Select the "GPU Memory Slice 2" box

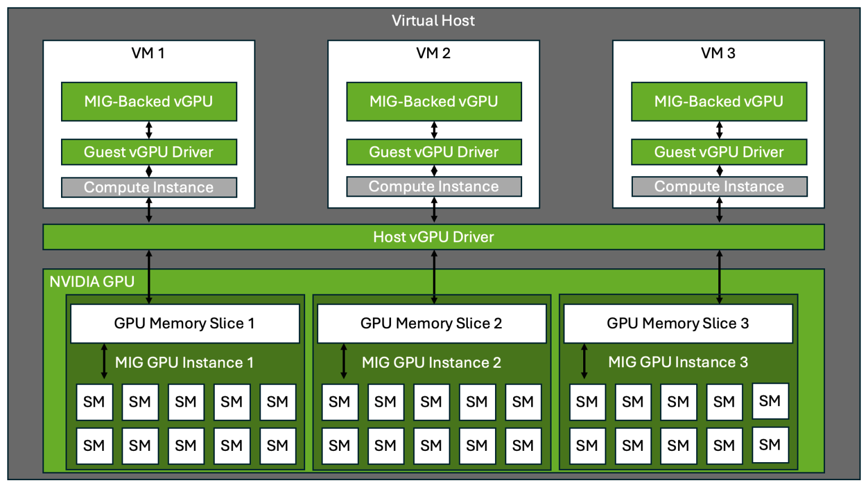coord(432,324)
